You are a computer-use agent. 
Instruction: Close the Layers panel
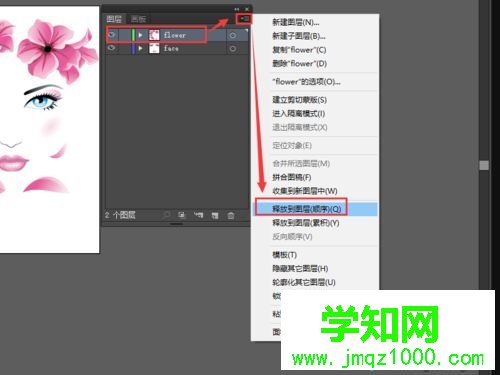coord(247,9)
